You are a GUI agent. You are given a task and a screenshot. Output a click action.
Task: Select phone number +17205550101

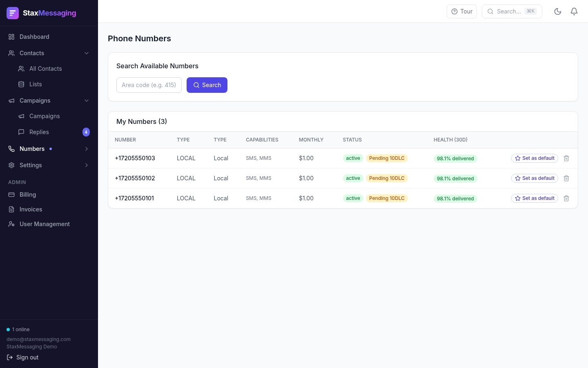tap(134, 198)
